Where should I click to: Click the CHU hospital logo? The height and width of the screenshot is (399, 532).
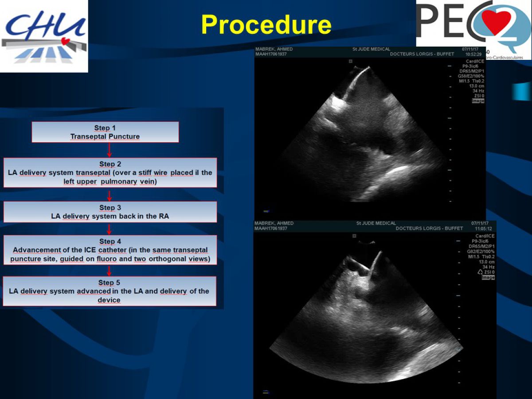pyautogui.click(x=44, y=36)
